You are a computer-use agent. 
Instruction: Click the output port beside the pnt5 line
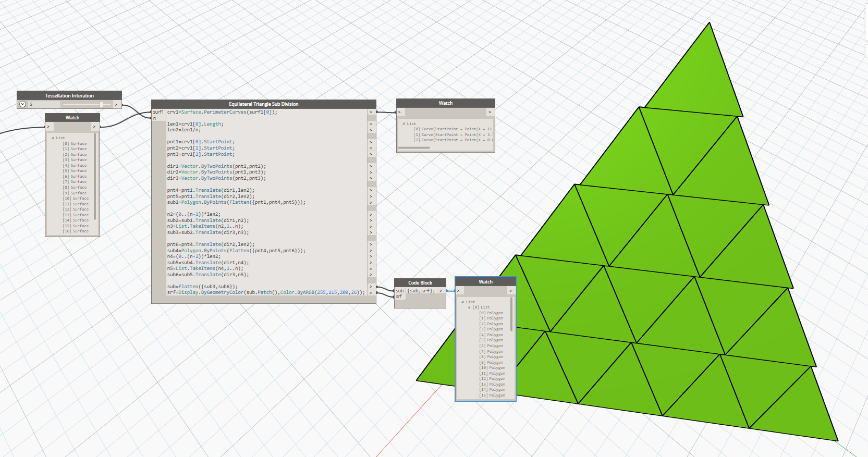[x=371, y=196]
